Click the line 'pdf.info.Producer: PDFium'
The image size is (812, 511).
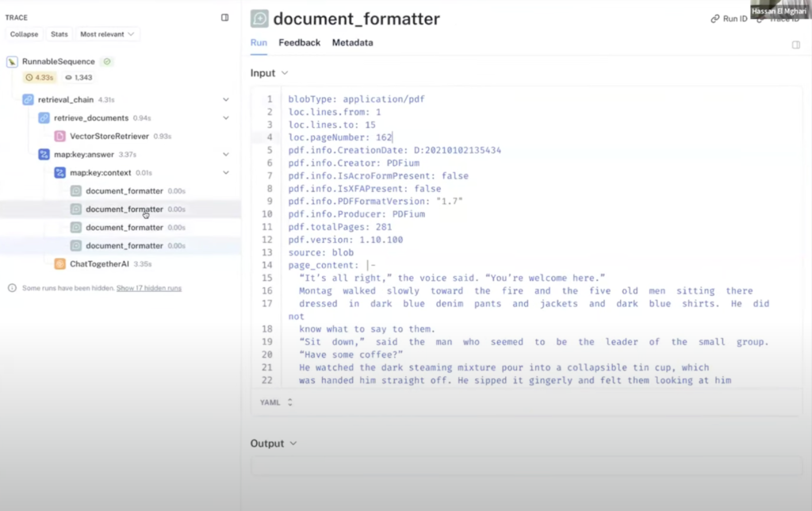click(357, 214)
